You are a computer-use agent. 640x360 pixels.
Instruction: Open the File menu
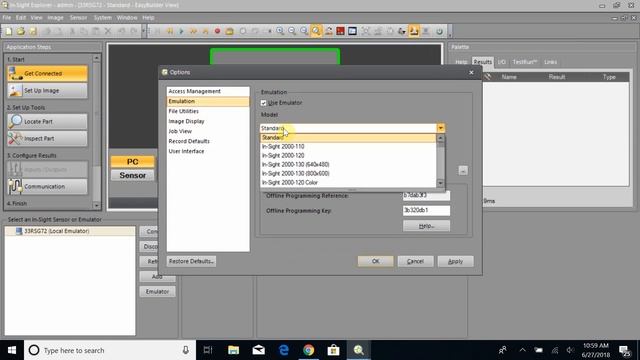pyautogui.click(x=7, y=18)
